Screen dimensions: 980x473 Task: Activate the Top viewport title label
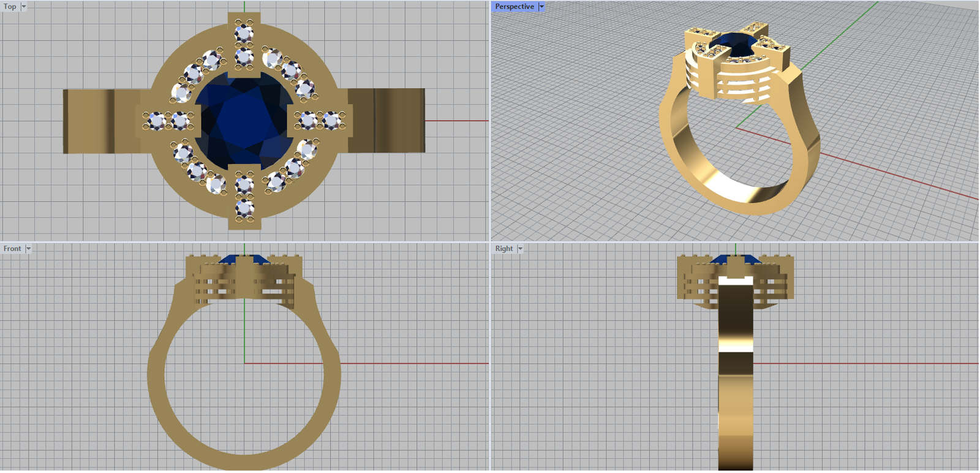[x=10, y=7]
